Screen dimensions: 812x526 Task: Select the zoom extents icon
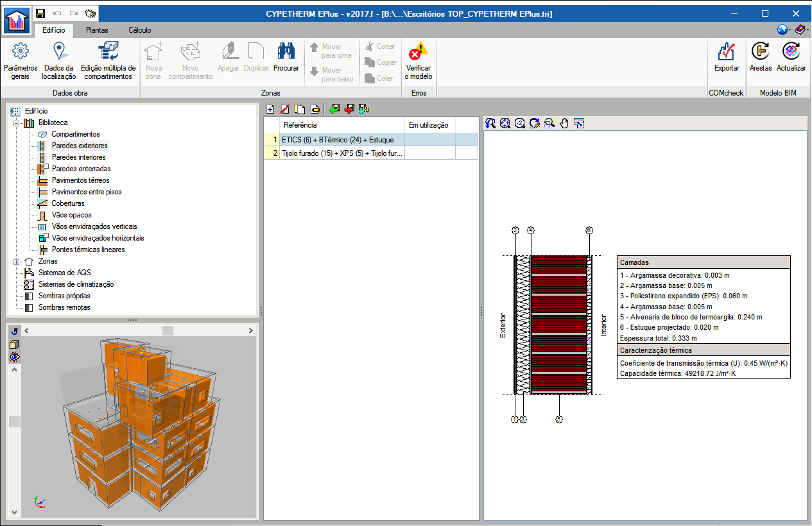(505, 123)
